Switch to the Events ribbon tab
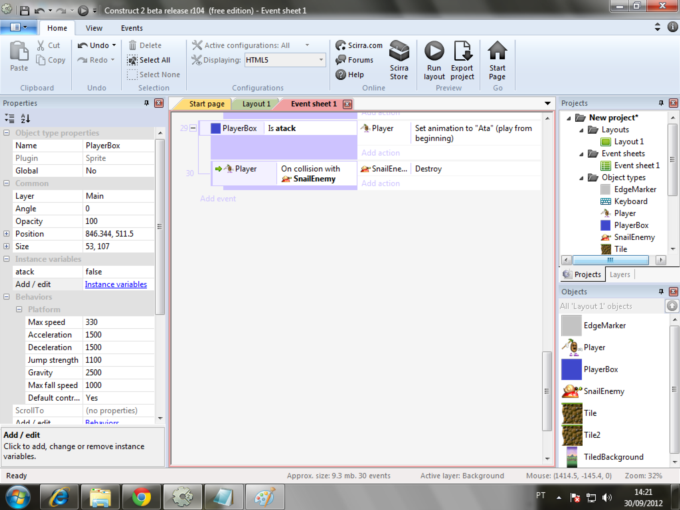This screenshot has height=510, width=680. point(131,28)
